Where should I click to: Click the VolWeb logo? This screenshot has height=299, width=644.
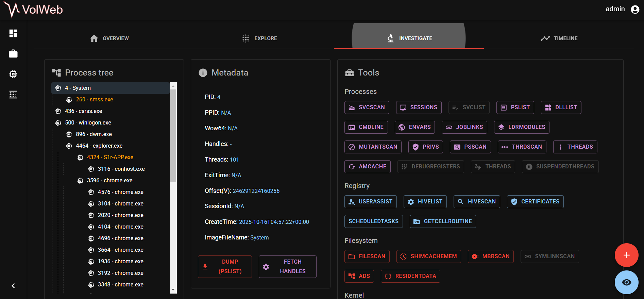point(33,10)
